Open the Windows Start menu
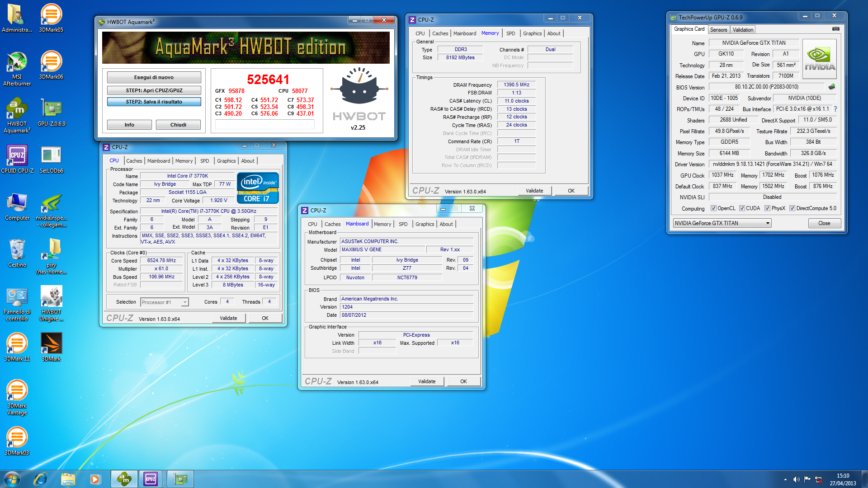The width and height of the screenshot is (868, 488). [12, 479]
